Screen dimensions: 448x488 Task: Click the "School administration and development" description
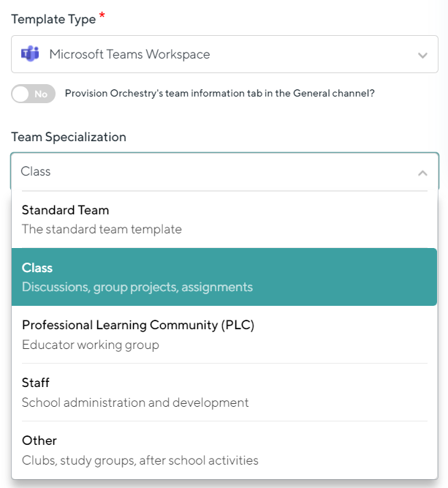135,402
